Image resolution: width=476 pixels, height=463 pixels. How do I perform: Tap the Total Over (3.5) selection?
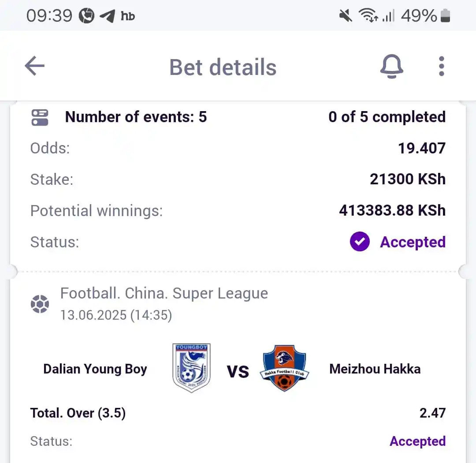[78, 413]
